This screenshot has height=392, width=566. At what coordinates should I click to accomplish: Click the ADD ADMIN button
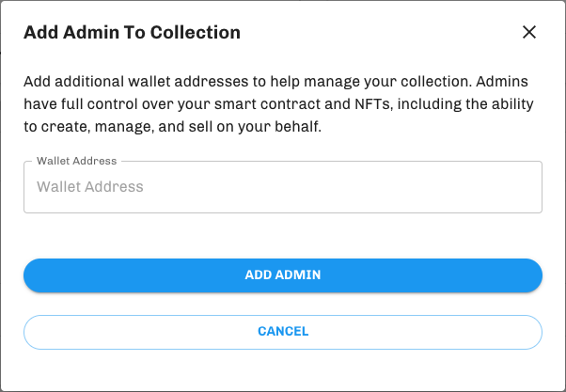[x=283, y=275]
